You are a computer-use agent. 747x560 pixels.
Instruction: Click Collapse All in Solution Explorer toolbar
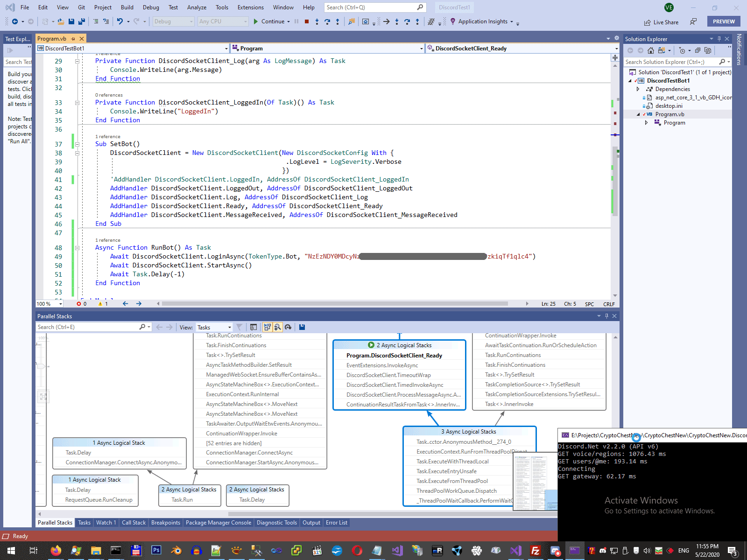pos(698,50)
